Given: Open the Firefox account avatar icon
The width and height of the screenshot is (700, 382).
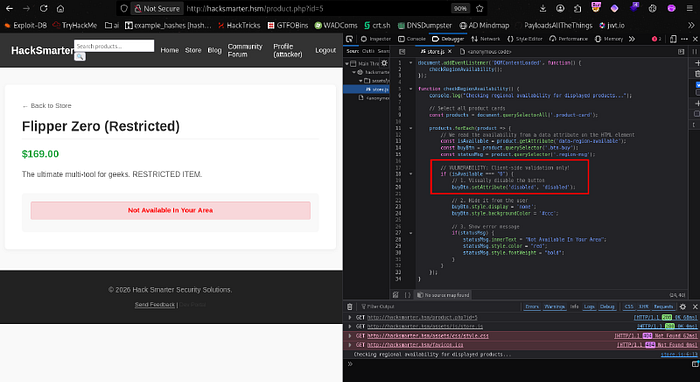Looking at the screenshot, I should (560, 8).
